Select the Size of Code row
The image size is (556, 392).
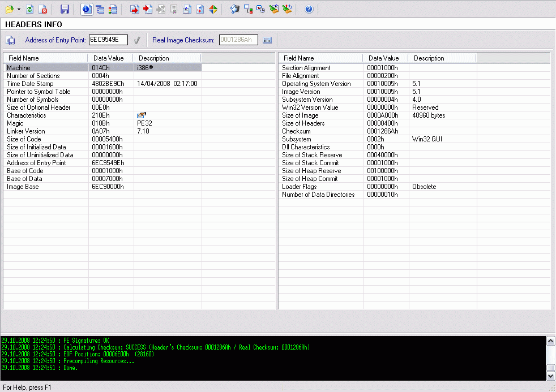[x=103, y=139]
